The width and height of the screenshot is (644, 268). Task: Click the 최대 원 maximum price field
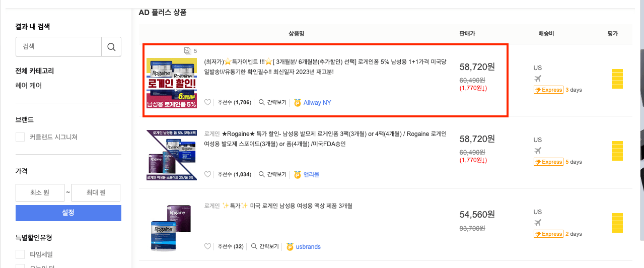point(96,192)
